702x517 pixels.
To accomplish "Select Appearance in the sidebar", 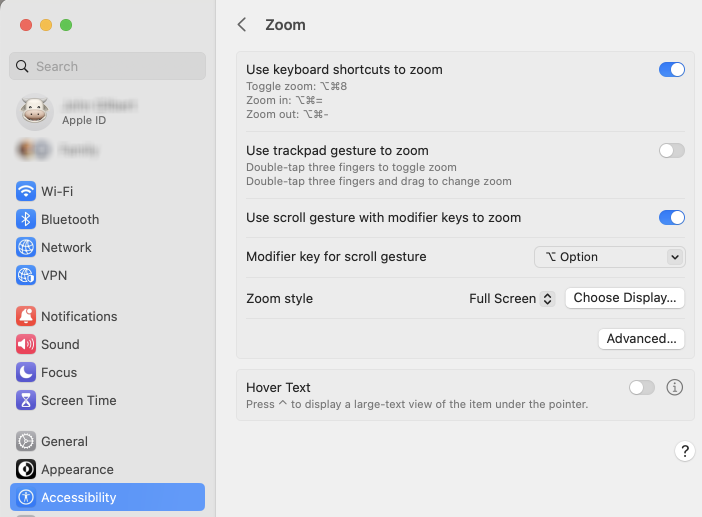I will click(x=77, y=469).
